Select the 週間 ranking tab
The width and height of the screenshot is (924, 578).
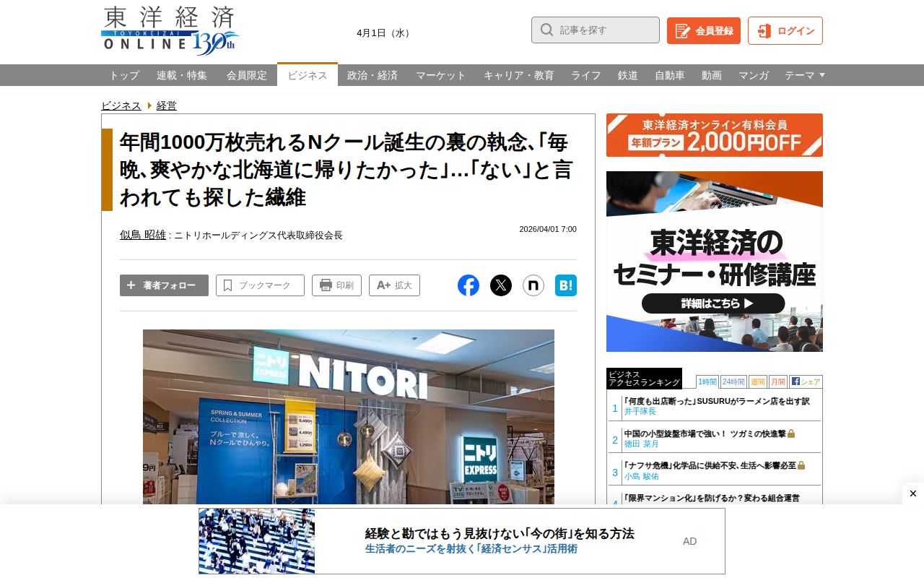pyautogui.click(x=758, y=381)
